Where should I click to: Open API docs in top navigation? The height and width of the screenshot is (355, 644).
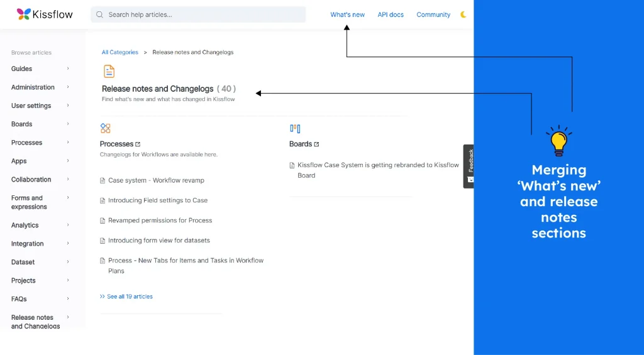(391, 15)
